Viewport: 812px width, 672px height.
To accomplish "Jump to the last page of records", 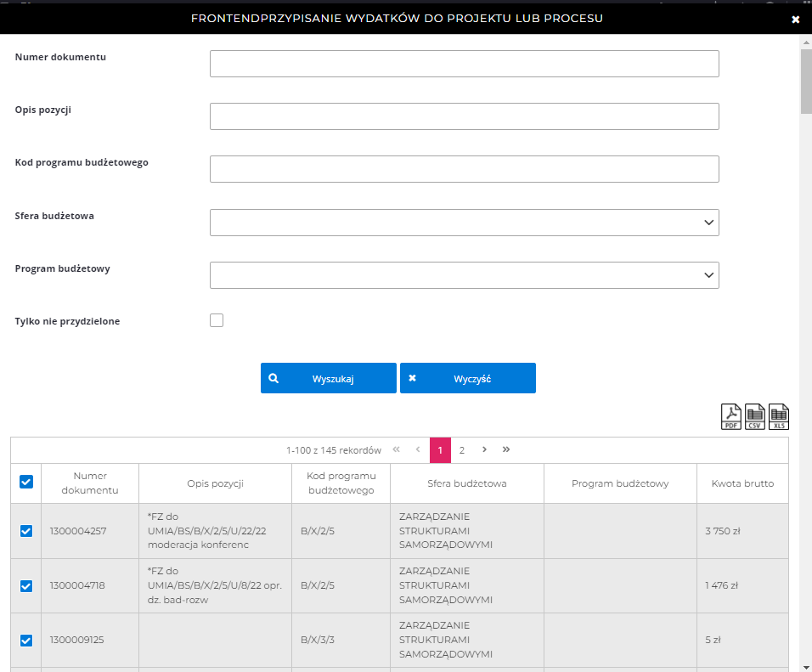I will point(506,449).
